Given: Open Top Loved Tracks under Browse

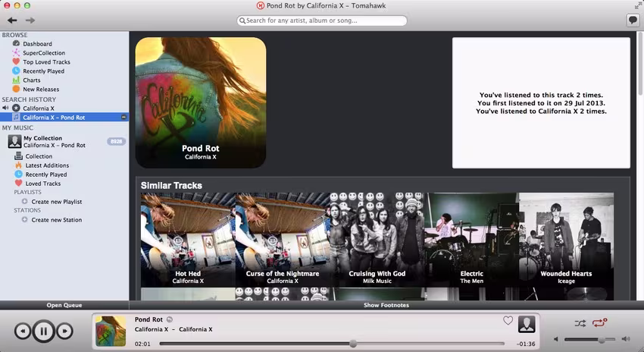Looking at the screenshot, I should [46, 61].
